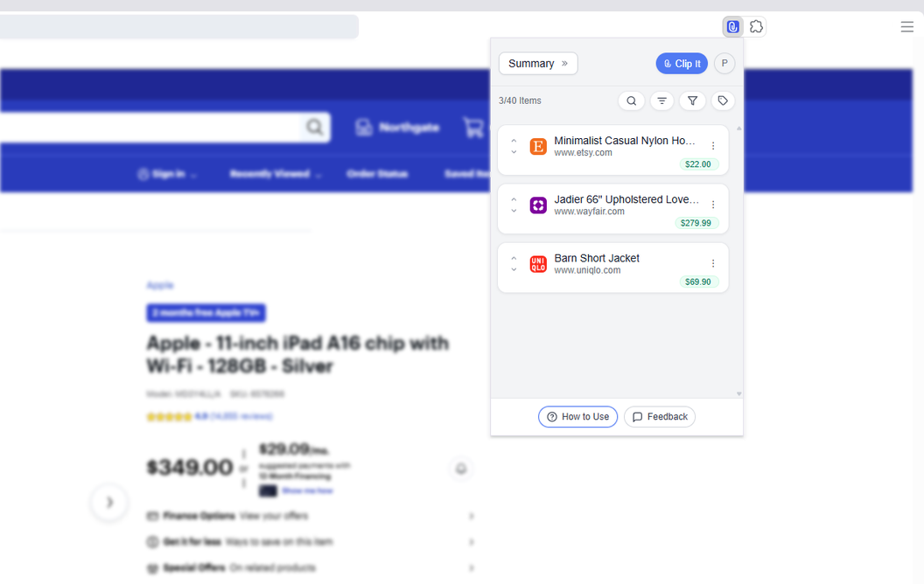Open the clipper extension icon in the toolbar

(732, 26)
